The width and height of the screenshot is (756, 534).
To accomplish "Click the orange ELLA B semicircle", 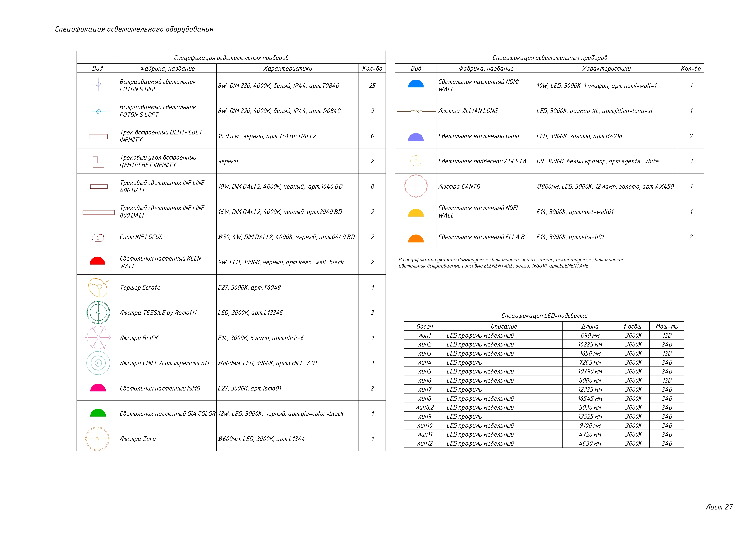I will click(x=416, y=238).
